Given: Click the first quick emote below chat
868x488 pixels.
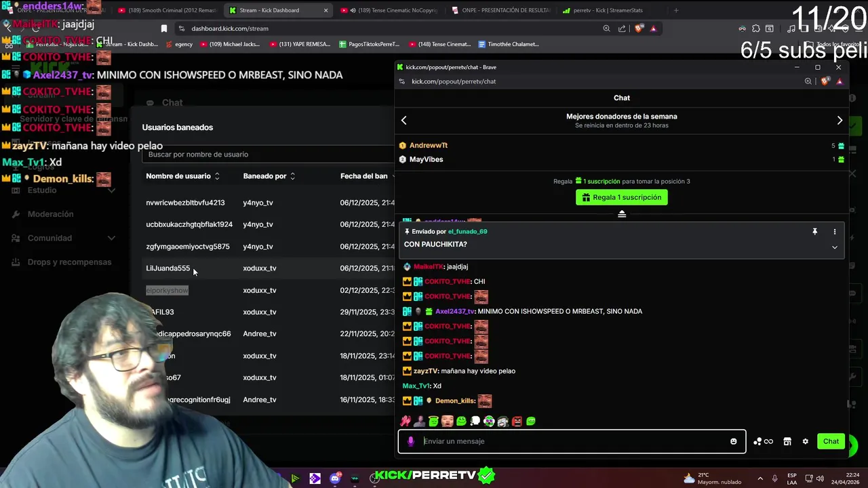Looking at the screenshot, I should [406, 422].
